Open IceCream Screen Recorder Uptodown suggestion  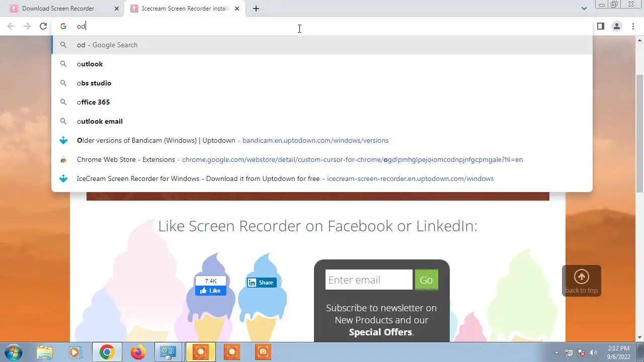point(322,178)
